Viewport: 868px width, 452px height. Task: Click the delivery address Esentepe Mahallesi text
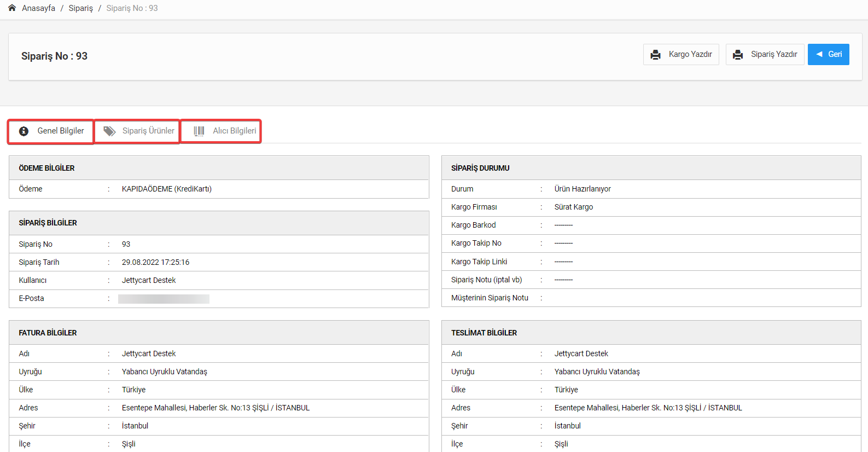click(x=648, y=408)
